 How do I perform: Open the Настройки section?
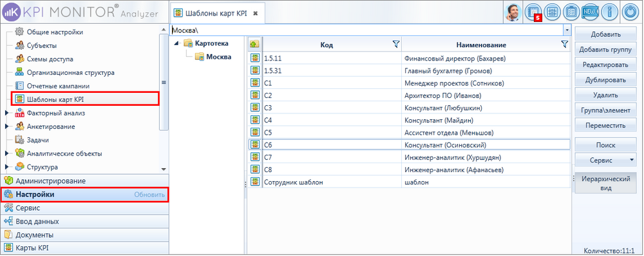(x=84, y=194)
